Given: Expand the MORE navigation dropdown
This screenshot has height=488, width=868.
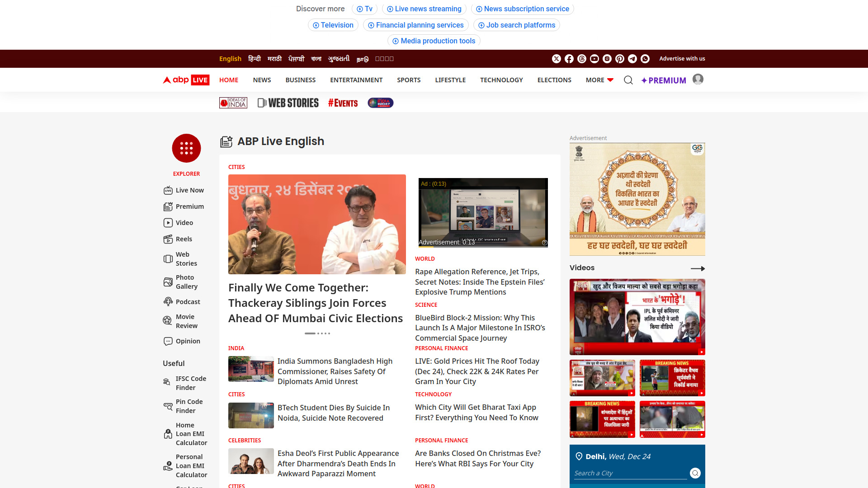Looking at the screenshot, I should pos(599,80).
